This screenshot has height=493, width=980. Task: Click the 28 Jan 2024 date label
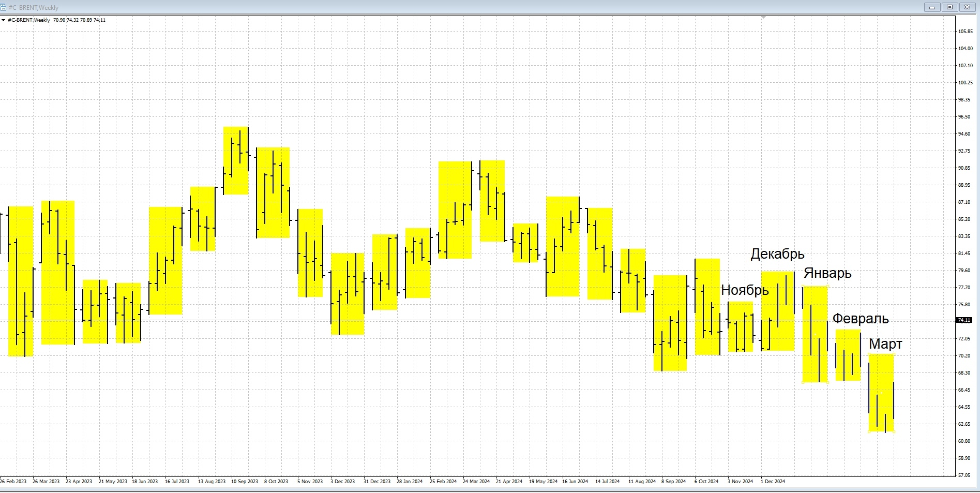(x=410, y=482)
